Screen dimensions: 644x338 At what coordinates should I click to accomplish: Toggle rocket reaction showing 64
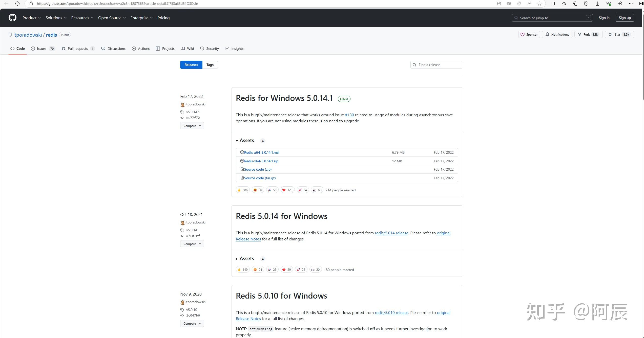(x=302, y=190)
